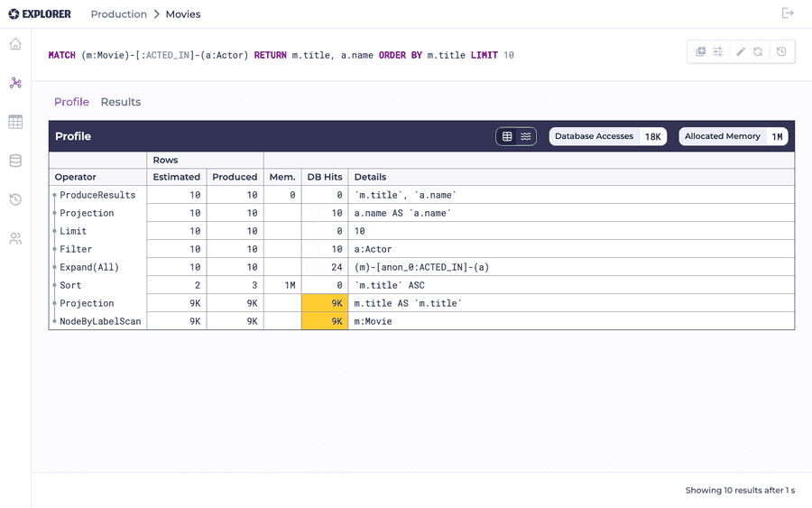Click the pencil edit query icon
This screenshot has height=508, width=812.
coord(741,51)
